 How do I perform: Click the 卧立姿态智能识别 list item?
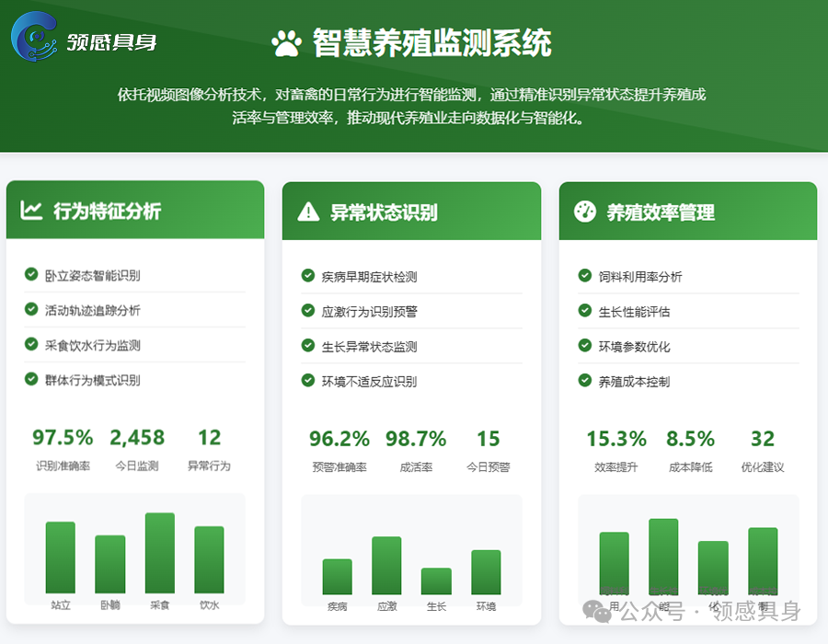135,274
